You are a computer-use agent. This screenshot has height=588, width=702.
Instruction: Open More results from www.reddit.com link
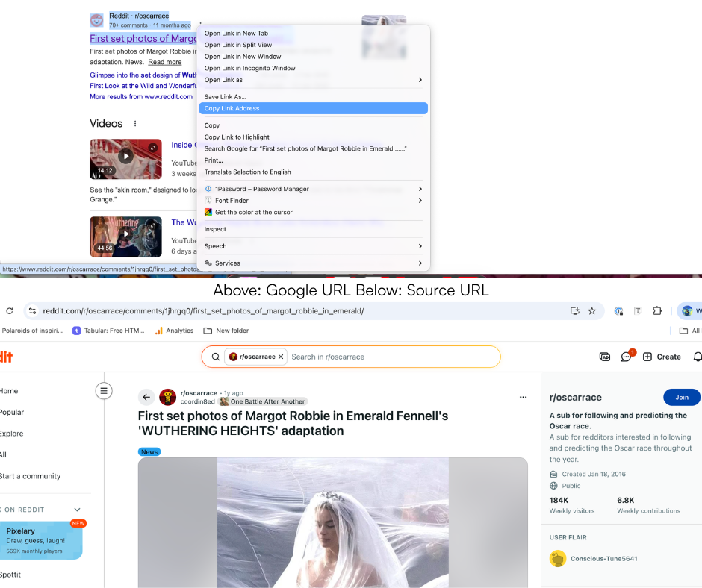[x=141, y=97]
